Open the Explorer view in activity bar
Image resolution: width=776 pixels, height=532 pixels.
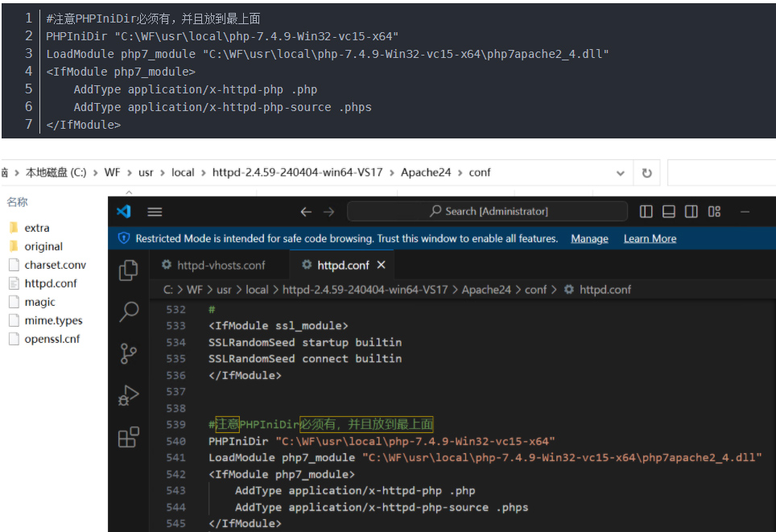point(128,270)
